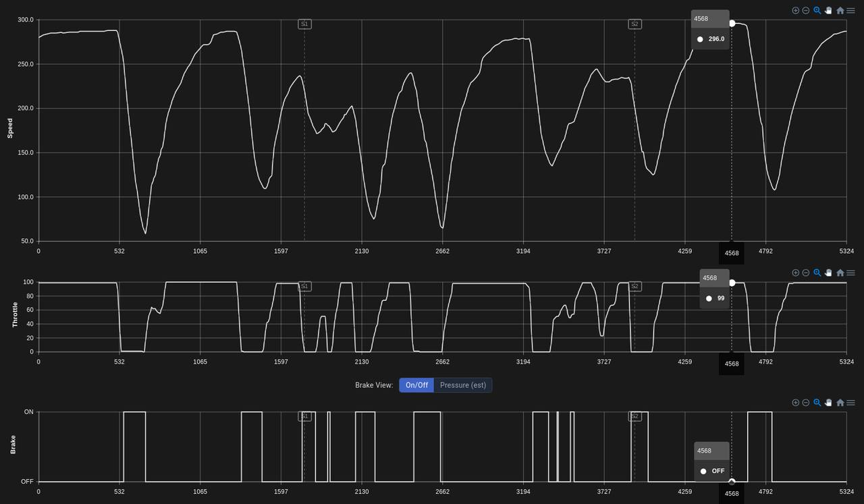864x504 pixels.
Task: Select the Brake chart selection-zoom magnifier
Action: click(817, 403)
